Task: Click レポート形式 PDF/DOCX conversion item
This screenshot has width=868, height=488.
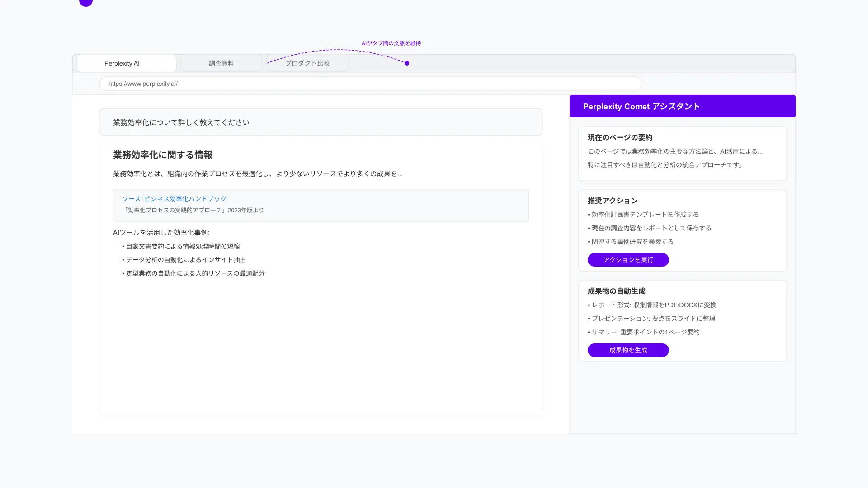Action: [x=652, y=305]
